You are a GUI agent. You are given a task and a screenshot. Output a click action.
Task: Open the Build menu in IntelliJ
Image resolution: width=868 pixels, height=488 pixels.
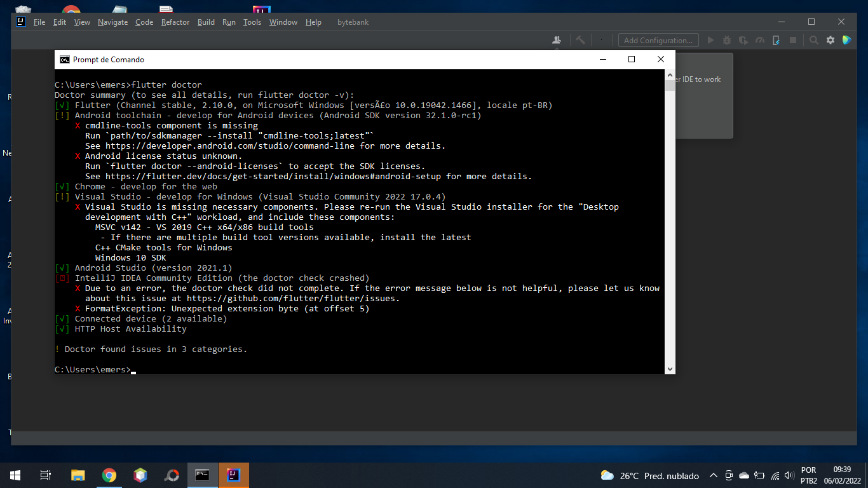[206, 22]
